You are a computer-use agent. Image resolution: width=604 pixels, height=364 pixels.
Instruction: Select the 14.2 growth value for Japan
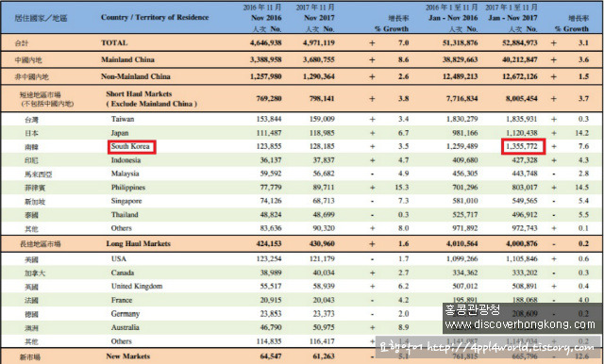tap(581, 133)
